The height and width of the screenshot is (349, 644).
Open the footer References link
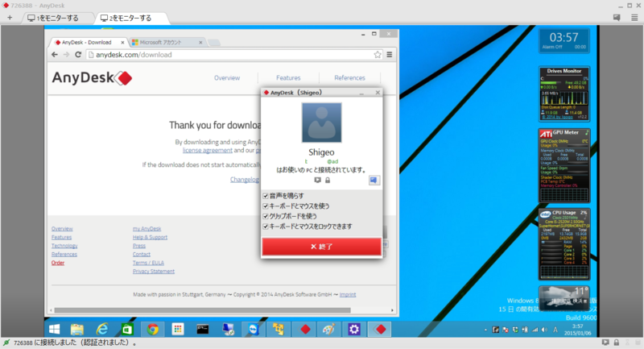pos(64,255)
